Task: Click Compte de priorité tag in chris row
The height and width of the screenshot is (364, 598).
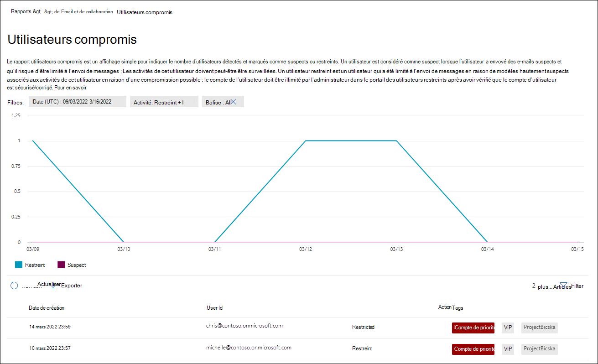Action: coord(473,328)
